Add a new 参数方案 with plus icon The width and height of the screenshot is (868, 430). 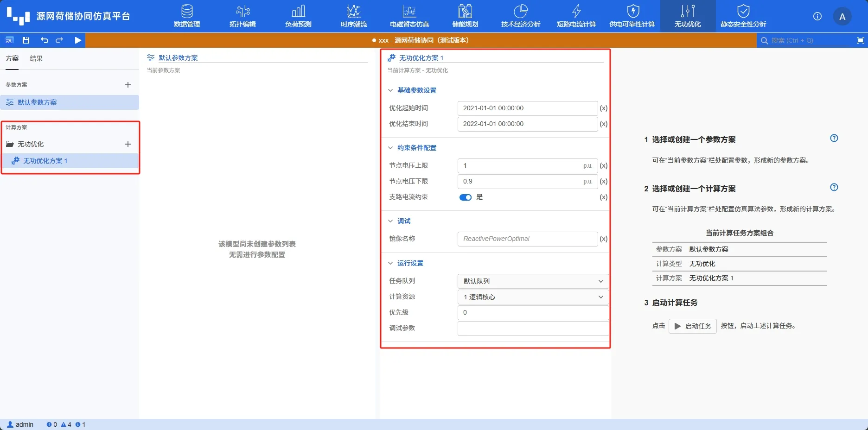(128, 85)
